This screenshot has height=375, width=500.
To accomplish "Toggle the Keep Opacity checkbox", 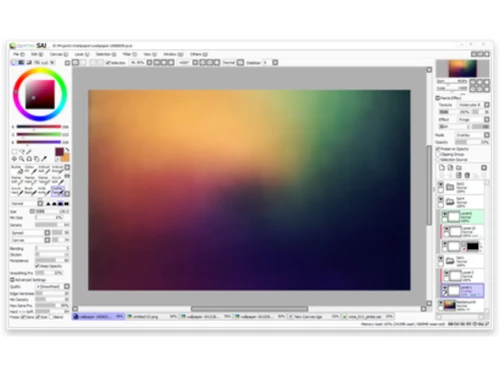I will (x=37, y=266).
